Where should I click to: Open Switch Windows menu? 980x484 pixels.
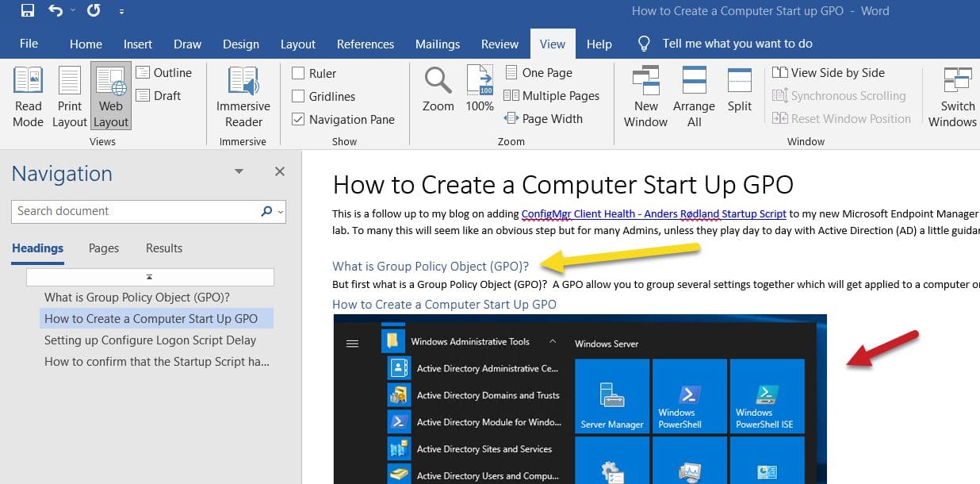point(954,97)
